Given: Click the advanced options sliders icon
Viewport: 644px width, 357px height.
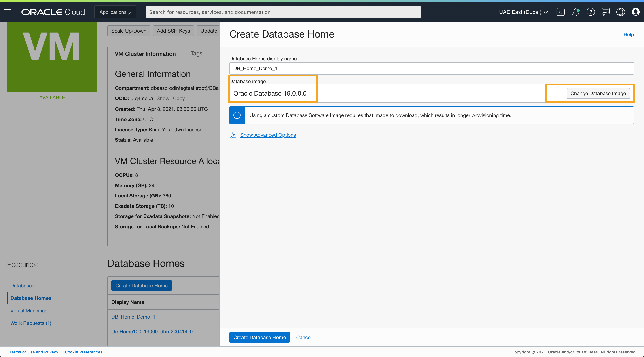Looking at the screenshot, I should pyautogui.click(x=233, y=135).
